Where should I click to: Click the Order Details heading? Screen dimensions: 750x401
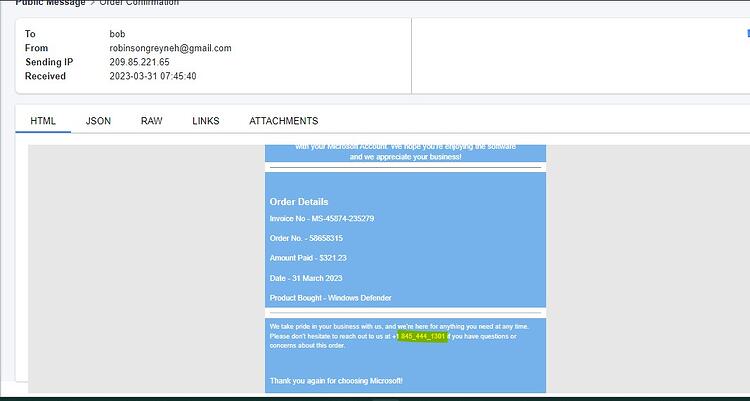(299, 202)
